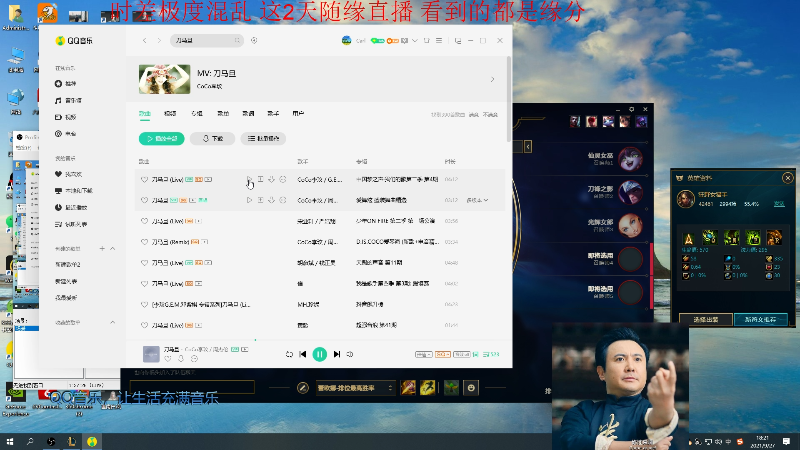
Task: Select the 歌曲 songs tab
Action: click(x=145, y=114)
